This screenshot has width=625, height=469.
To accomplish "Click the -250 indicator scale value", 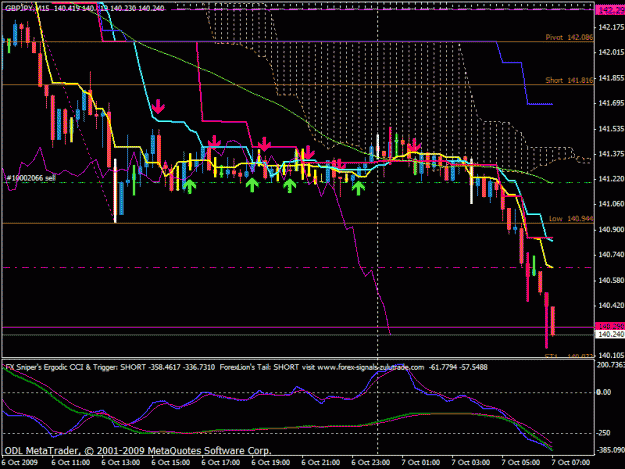I will (603, 433).
